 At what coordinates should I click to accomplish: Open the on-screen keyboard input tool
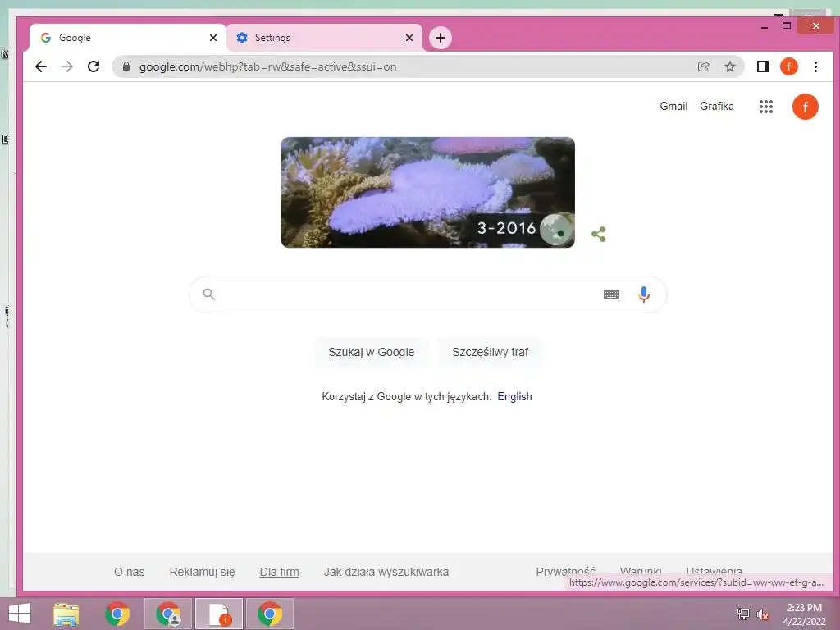(x=611, y=294)
